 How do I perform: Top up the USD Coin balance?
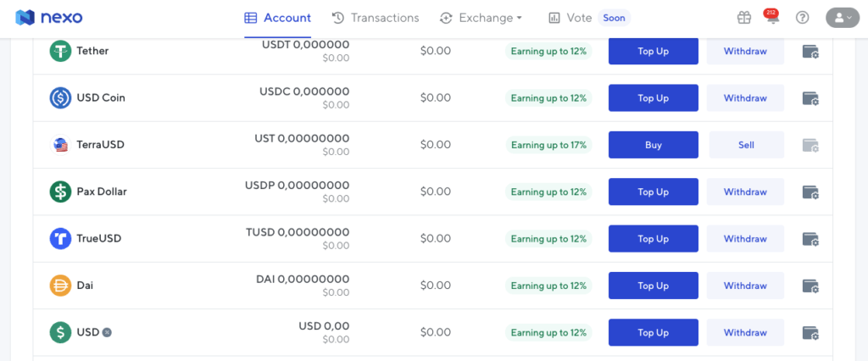653,98
